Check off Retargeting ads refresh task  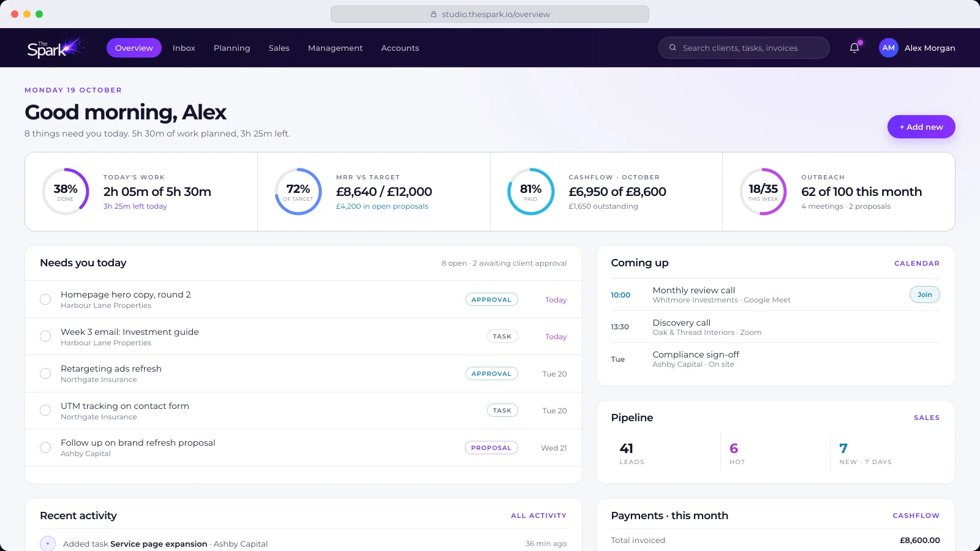45,373
